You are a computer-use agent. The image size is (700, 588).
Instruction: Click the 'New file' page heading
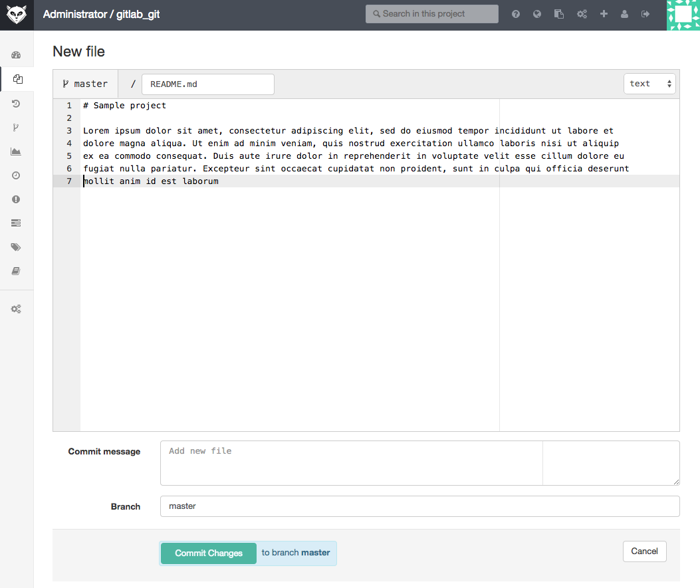pos(78,51)
